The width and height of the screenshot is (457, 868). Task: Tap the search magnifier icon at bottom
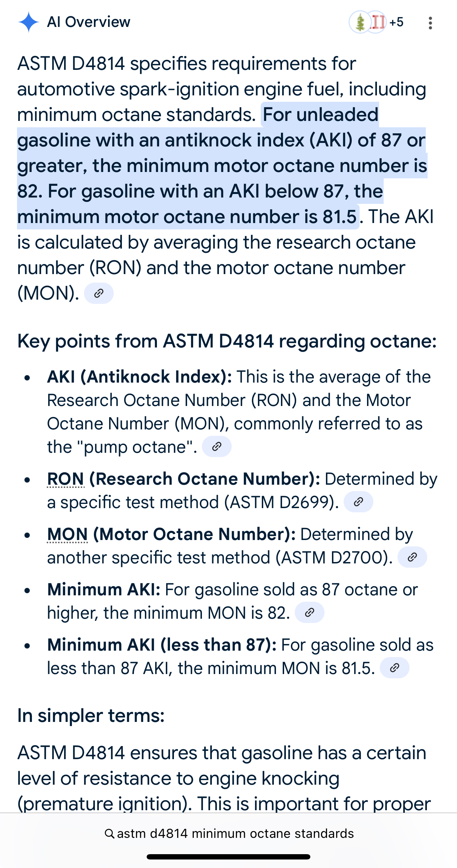pos(109,834)
